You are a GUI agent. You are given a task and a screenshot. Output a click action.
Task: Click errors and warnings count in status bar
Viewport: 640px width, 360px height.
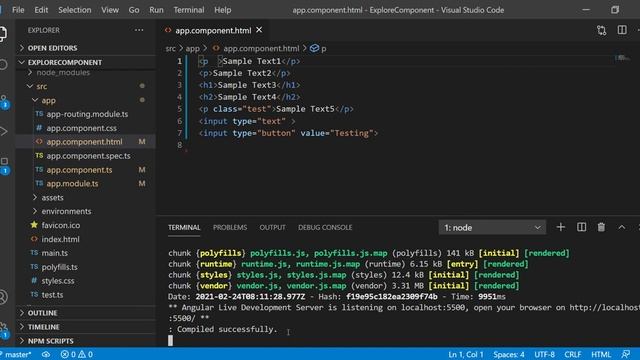pos(77,354)
